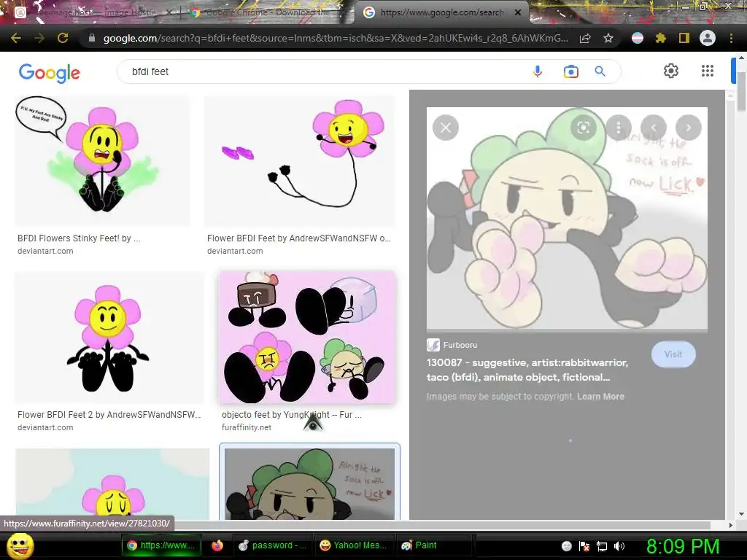Viewport: 747px width, 560px height.
Task: Click the Google logo
Action: tap(49, 72)
